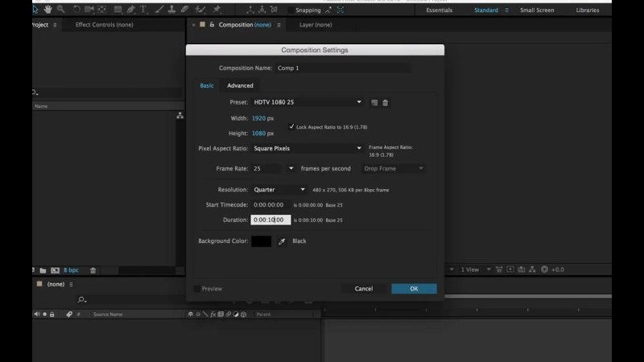644x362 pixels.
Task: Delete the preset with trash icon
Action: (x=386, y=103)
